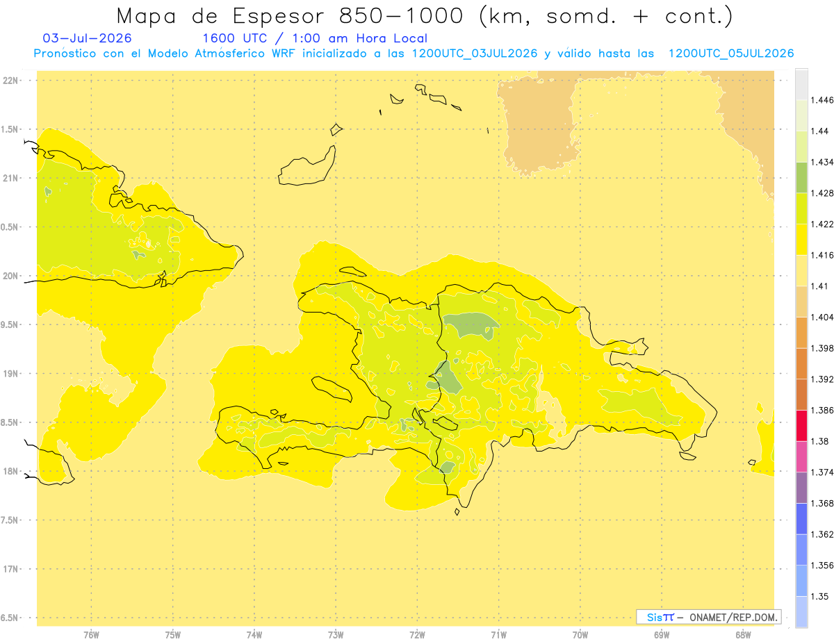Screen dimensions: 834x644
Task: Click the 'ONAMET/REP.DOM.' credit label
Action: click(x=734, y=617)
